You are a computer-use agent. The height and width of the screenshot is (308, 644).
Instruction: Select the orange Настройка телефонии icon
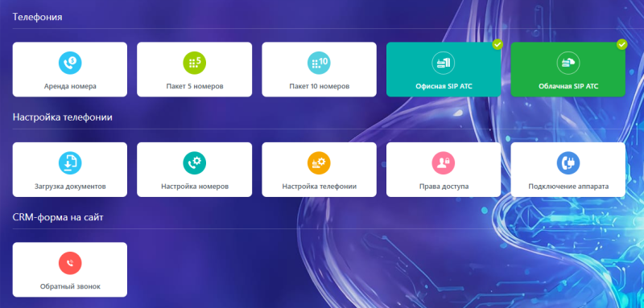coord(319,163)
